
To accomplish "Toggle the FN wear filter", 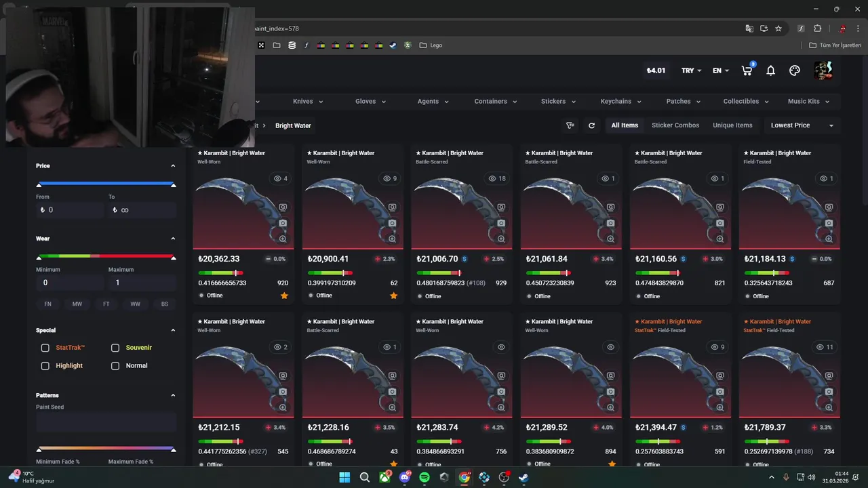I will (x=47, y=304).
